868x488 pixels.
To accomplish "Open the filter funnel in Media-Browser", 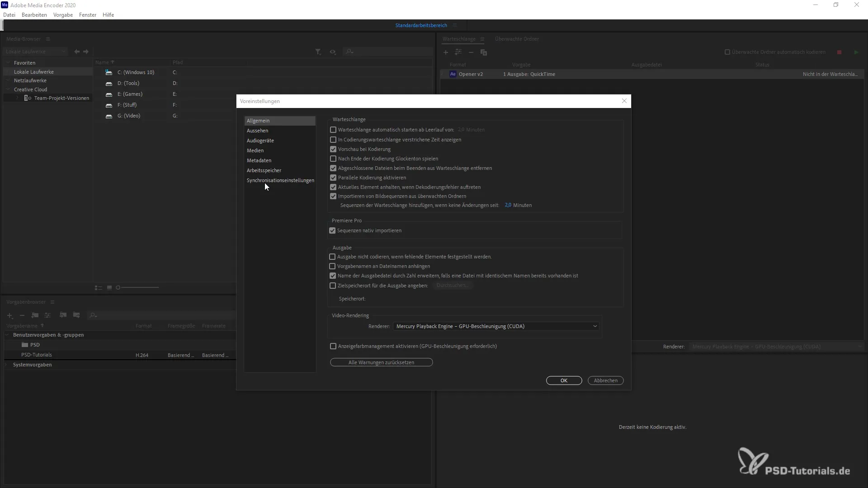I will pyautogui.click(x=318, y=52).
